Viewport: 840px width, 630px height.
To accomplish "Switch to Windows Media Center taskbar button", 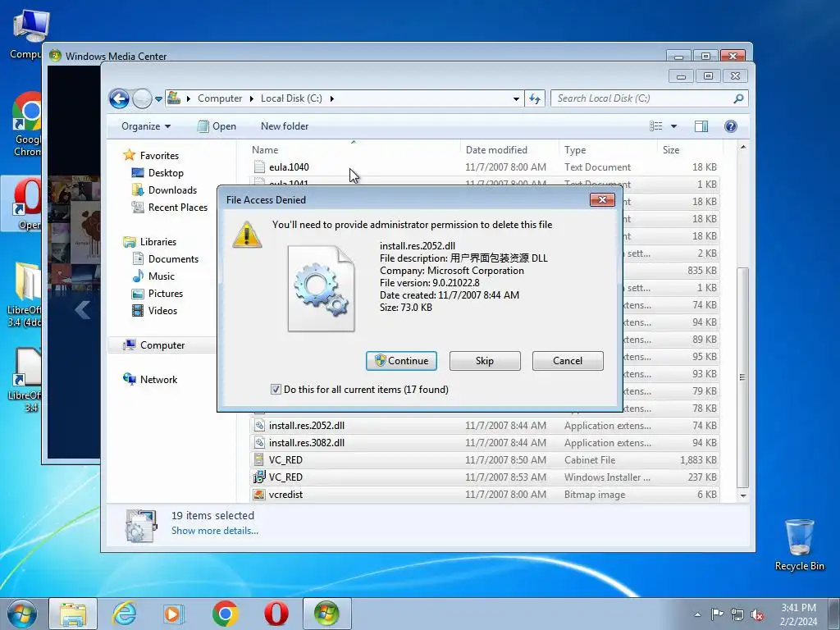I will [327, 614].
